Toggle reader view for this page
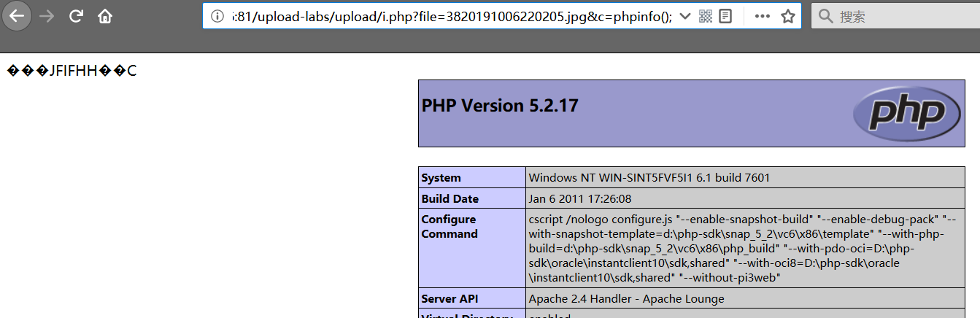Viewport: 980px width, 318px height. 725,16
